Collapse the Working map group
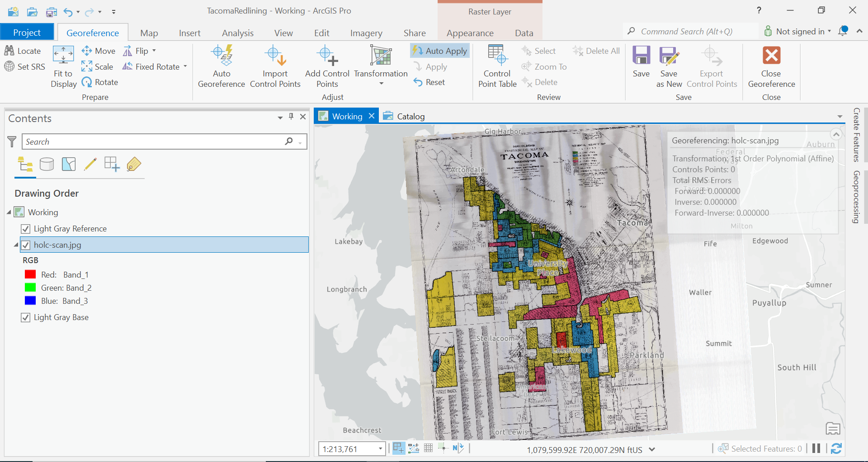This screenshot has height=462, width=868. pos(9,212)
